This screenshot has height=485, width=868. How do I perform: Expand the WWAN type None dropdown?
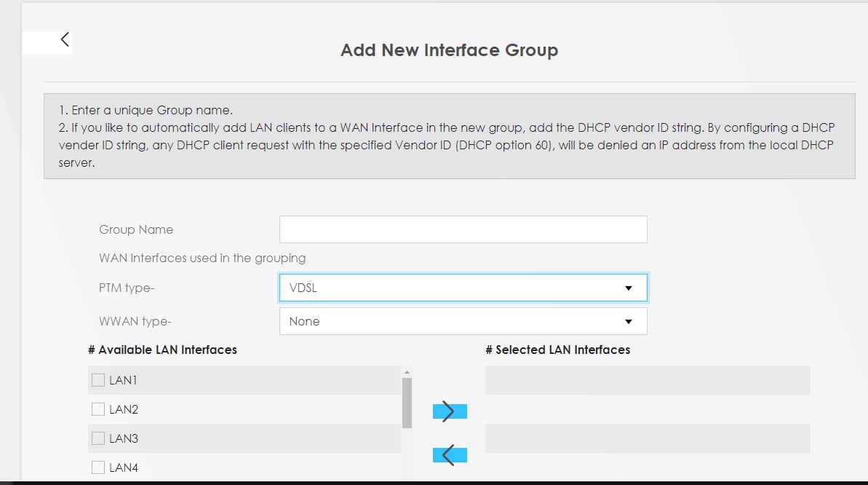click(463, 321)
